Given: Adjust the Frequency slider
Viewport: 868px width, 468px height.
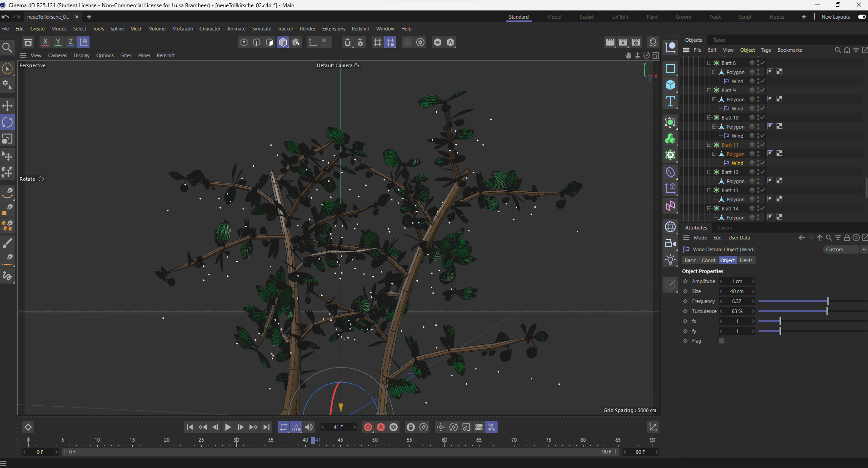Looking at the screenshot, I should point(813,301).
